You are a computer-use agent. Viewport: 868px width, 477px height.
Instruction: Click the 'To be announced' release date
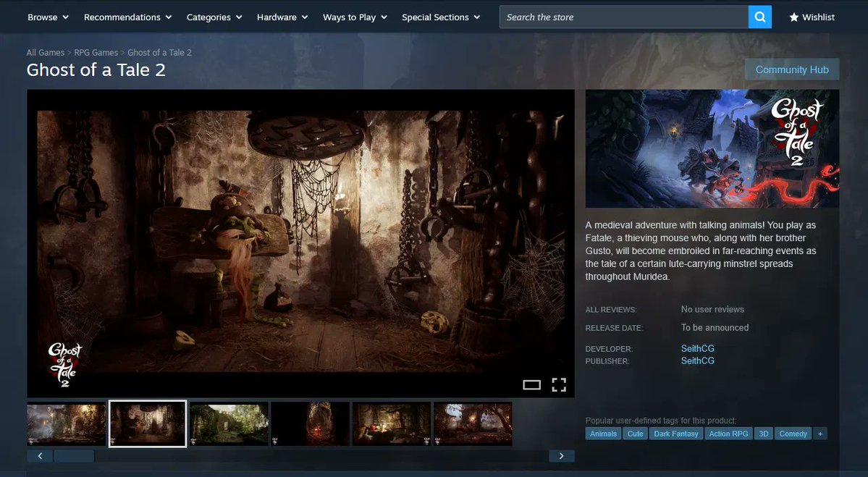click(715, 328)
